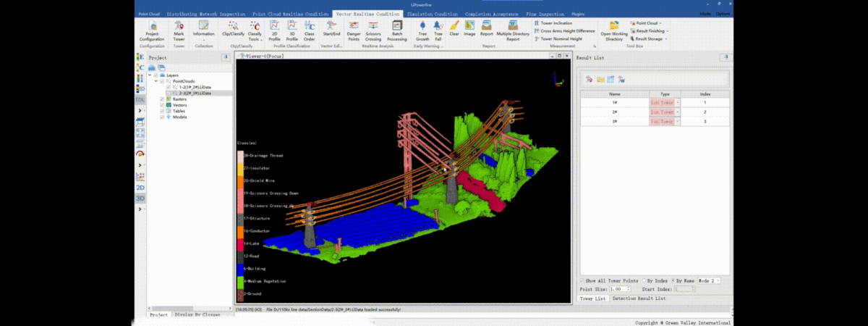The height and width of the screenshot is (326, 868).
Task: Open the Result Finishing dropdown
Action: tap(650, 31)
